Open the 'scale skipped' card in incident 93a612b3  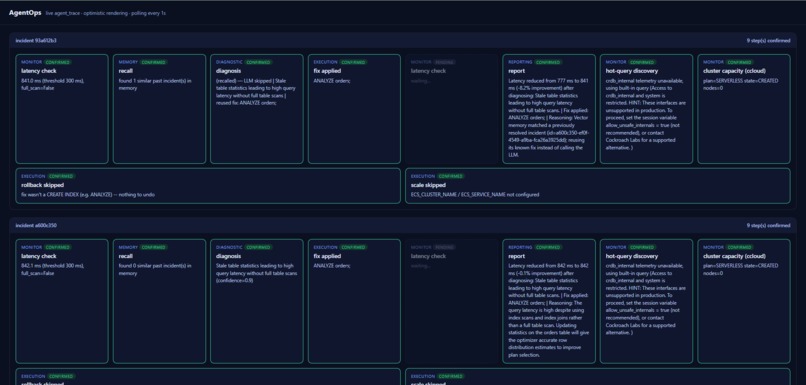click(598, 186)
